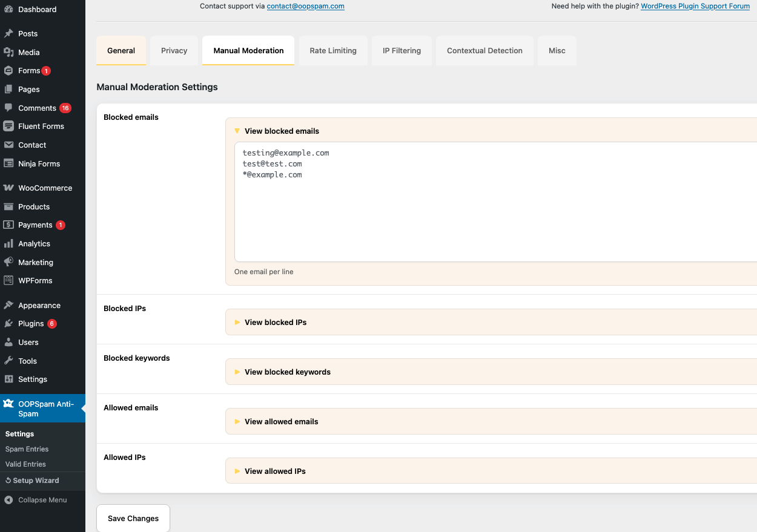Open the WordPress Plugin Support Forum link
Screen dimensions: 757x532
coord(695,7)
